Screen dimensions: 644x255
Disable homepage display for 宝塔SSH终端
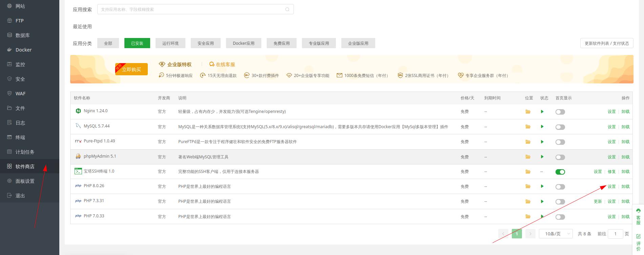[560, 172]
